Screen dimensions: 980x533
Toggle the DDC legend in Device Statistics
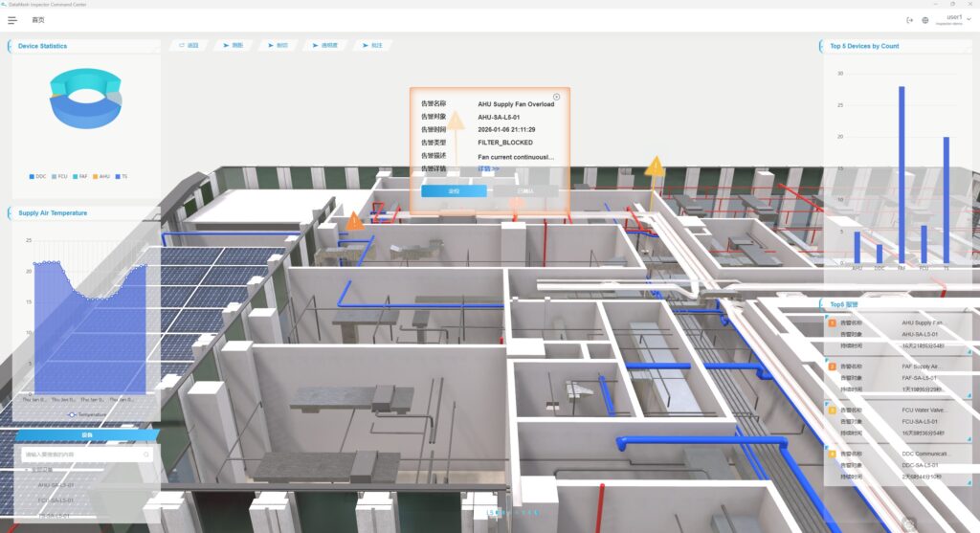point(37,176)
